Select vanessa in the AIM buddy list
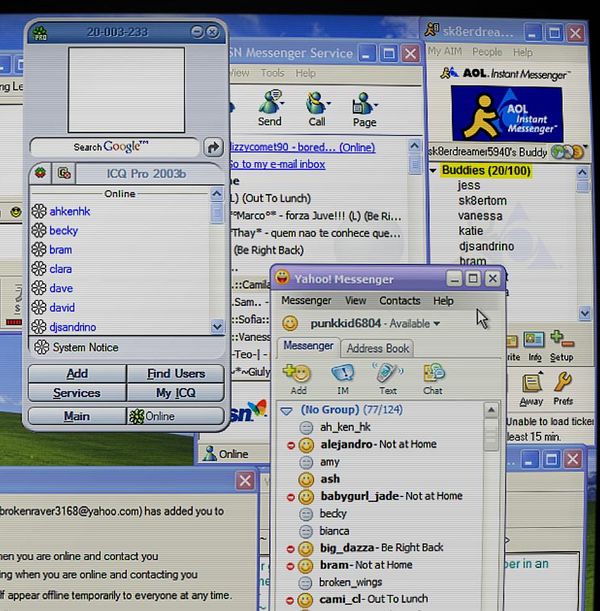The height and width of the screenshot is (611, 600). click(480, 215)
